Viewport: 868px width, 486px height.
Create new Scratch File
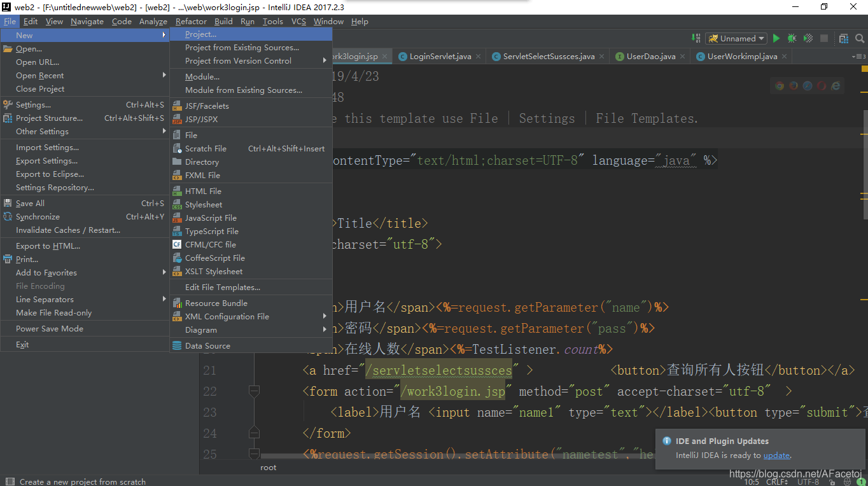(251, 149)
